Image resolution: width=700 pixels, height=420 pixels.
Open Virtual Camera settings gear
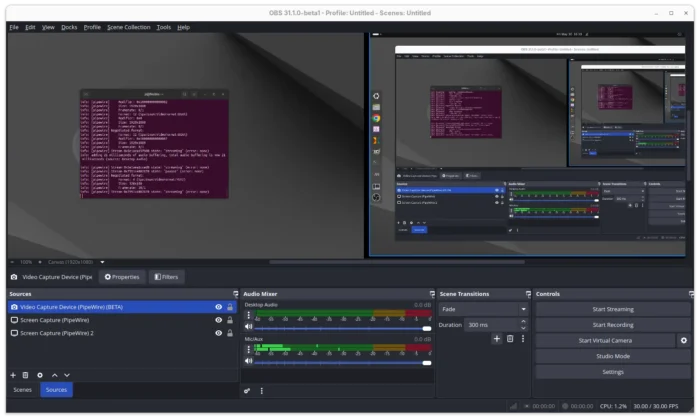pos(684,340)
